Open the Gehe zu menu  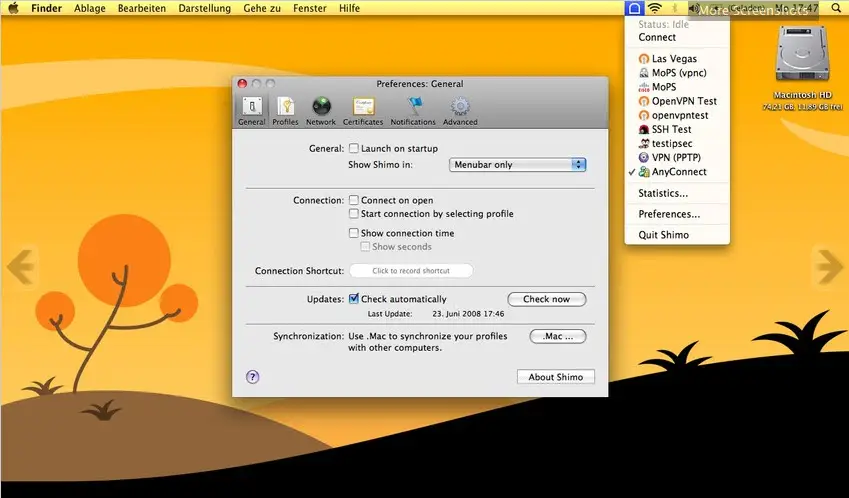coord(262,8)
